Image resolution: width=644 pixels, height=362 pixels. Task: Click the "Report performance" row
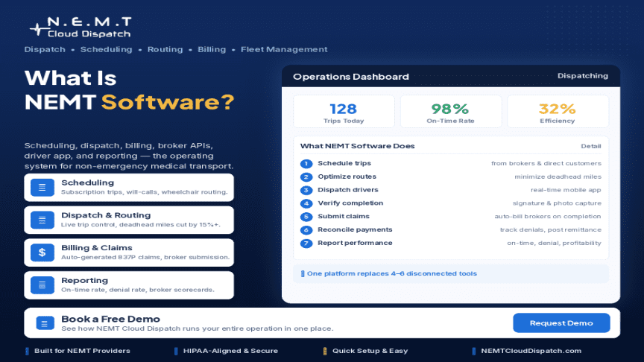tap(450, 243)
